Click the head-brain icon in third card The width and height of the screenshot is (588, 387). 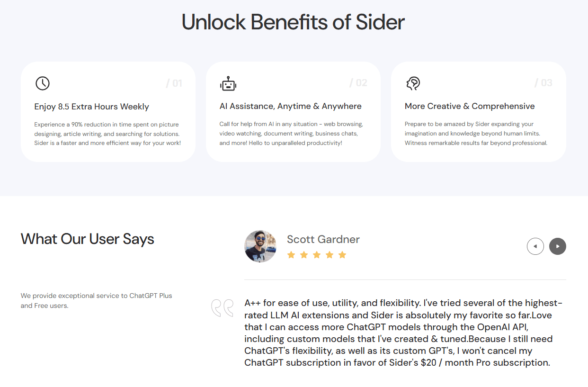pos(413,84)
